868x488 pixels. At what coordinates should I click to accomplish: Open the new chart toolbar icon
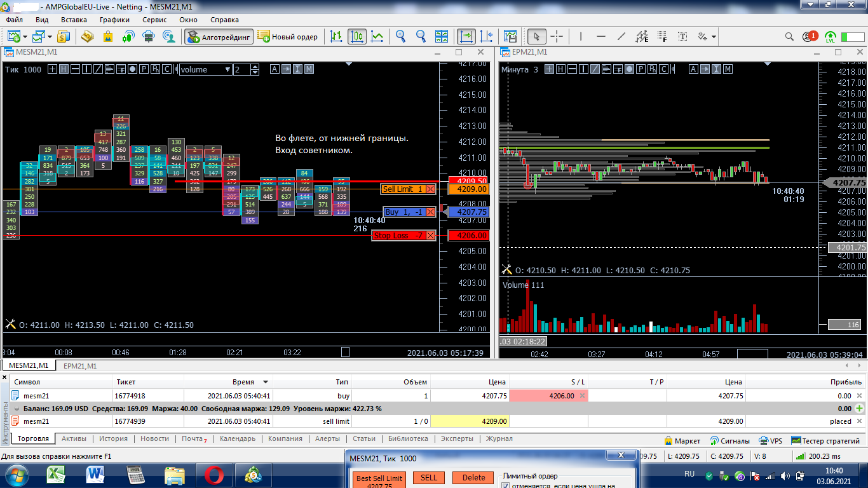[13, 37]
